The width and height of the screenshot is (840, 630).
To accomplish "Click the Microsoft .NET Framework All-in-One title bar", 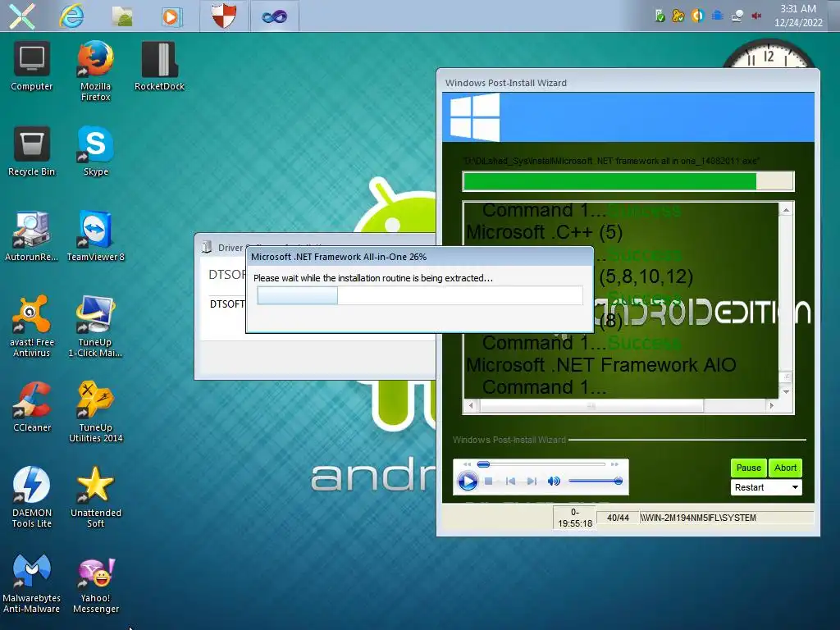I will tap(419, 257).
